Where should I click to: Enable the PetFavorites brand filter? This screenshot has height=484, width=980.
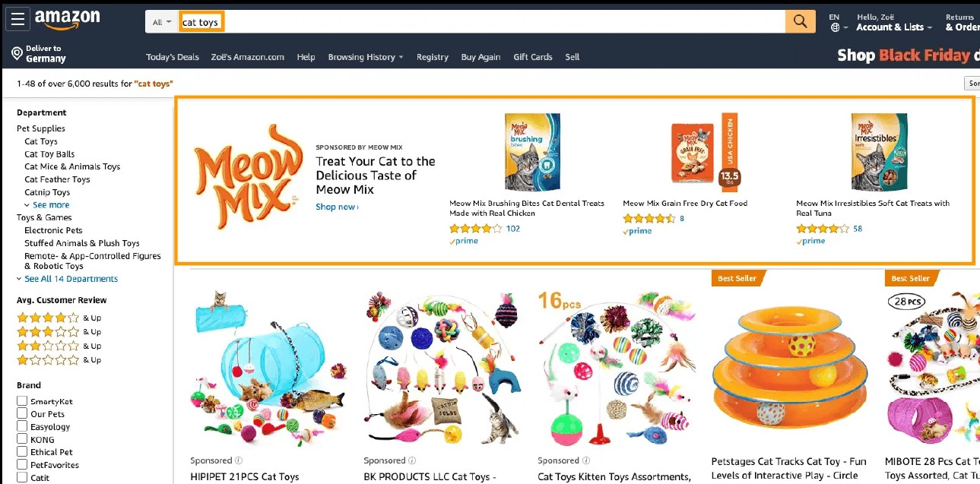click(22, 464)
